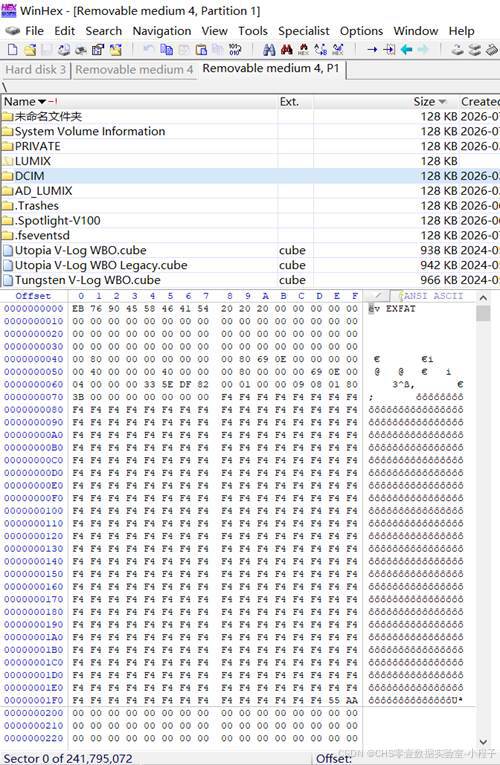
Task: Click the Size column sort arrow
Action: 442,101
